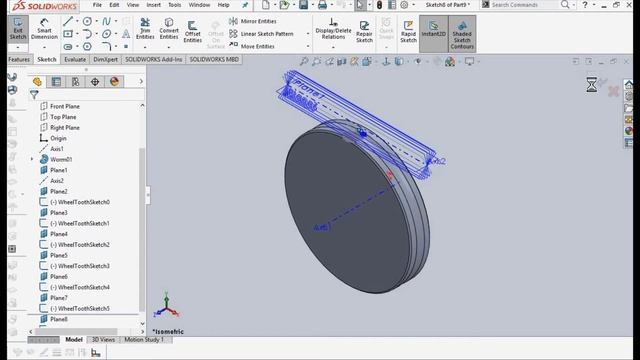Switch to the Evaluate tab
640x360 pixels.
75,60
